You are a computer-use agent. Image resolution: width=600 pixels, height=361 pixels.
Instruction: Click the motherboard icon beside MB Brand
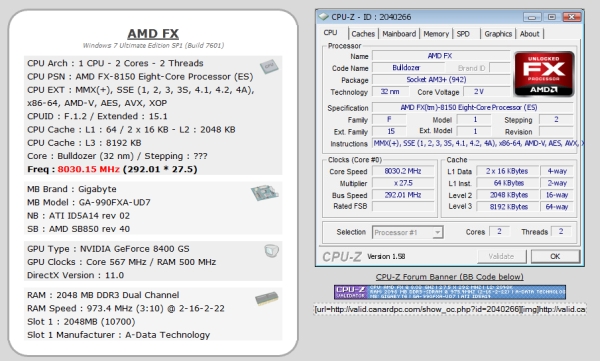click(264, 193)
